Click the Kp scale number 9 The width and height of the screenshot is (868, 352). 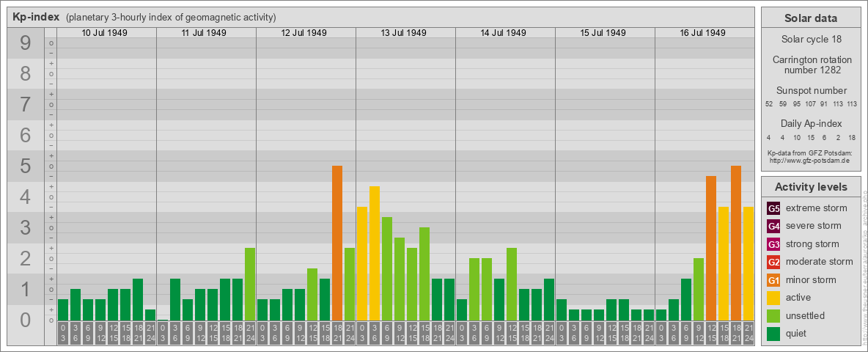coord(25,43)
